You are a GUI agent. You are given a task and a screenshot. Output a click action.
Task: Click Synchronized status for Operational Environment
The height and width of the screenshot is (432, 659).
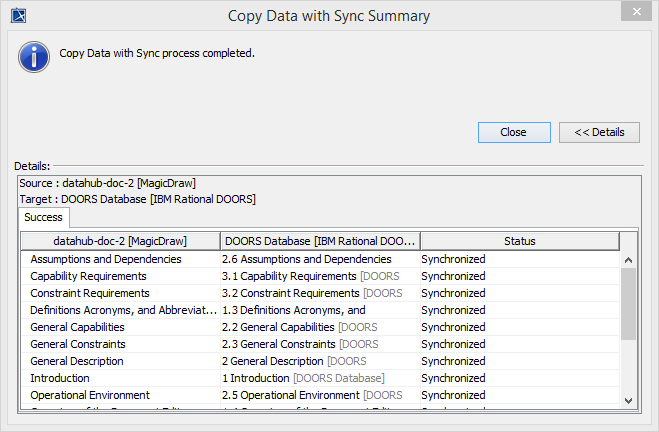(x=453, y=395)
